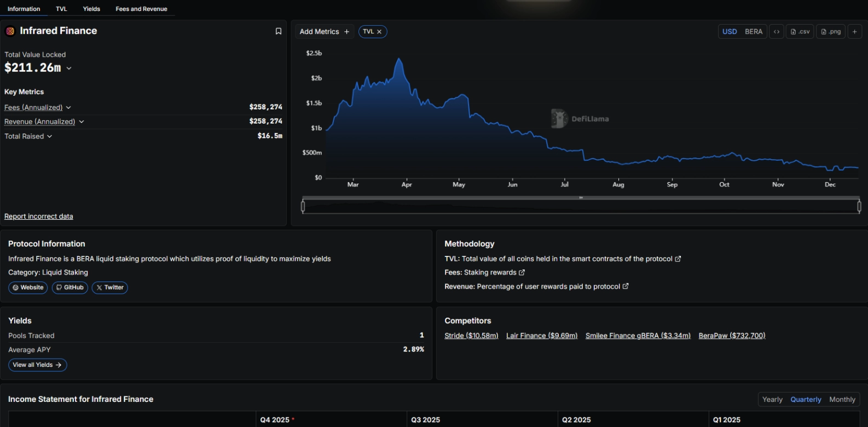868x427 pixels.
Task: Open Fees staking rewards external link icon
Action: (x=522, y=272)
